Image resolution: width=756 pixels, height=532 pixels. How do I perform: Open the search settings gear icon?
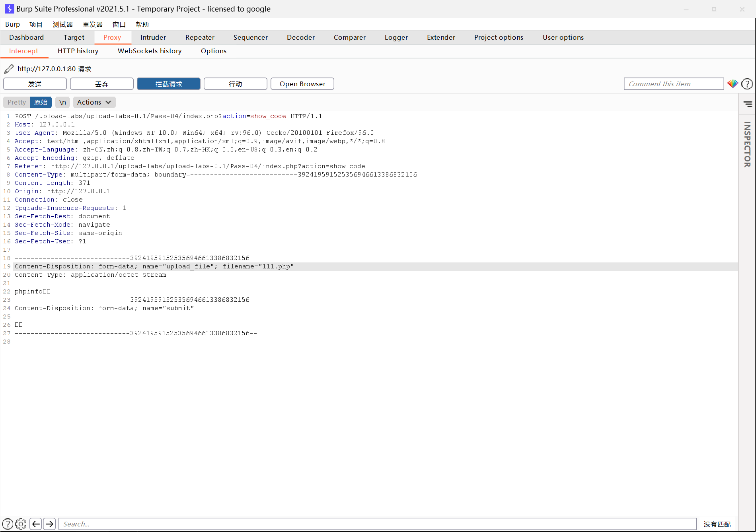pyautogui.click(x=21, y=524)
